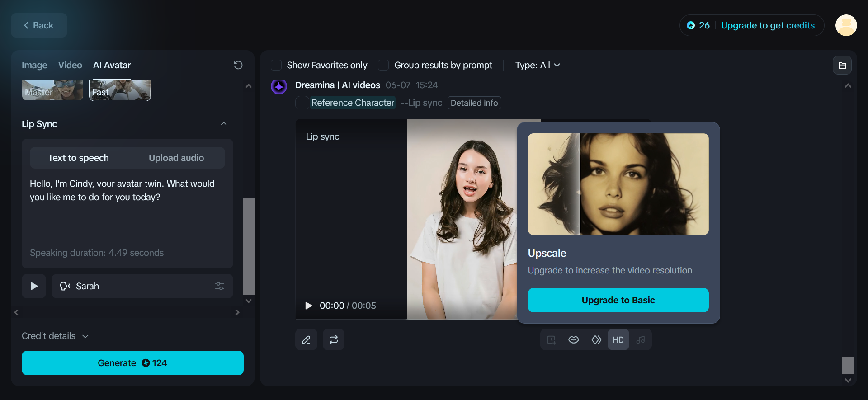This screenshot has height=400, width=868.
Task: Click the 00:00 / 00:05 timestamp
Action: click(x=348, y=306)
